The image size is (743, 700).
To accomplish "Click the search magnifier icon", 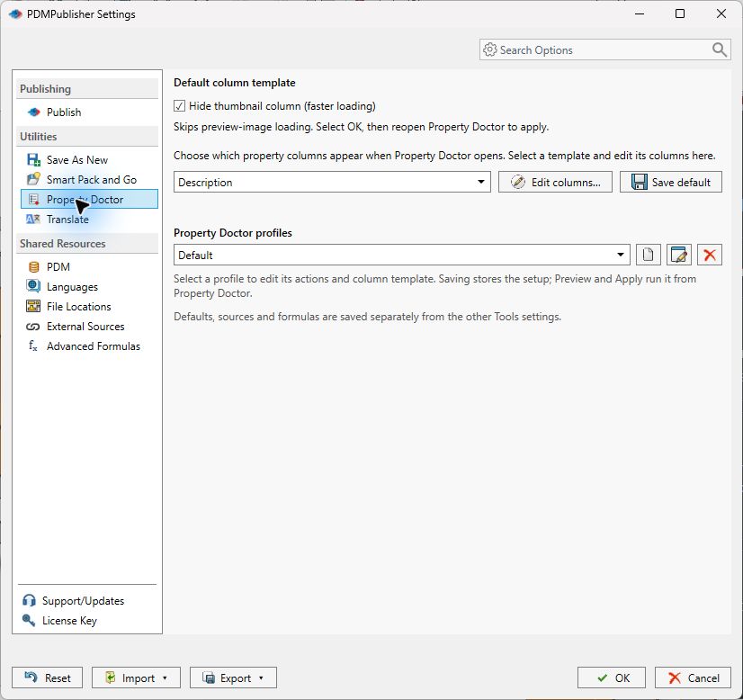I will [720, 49].
